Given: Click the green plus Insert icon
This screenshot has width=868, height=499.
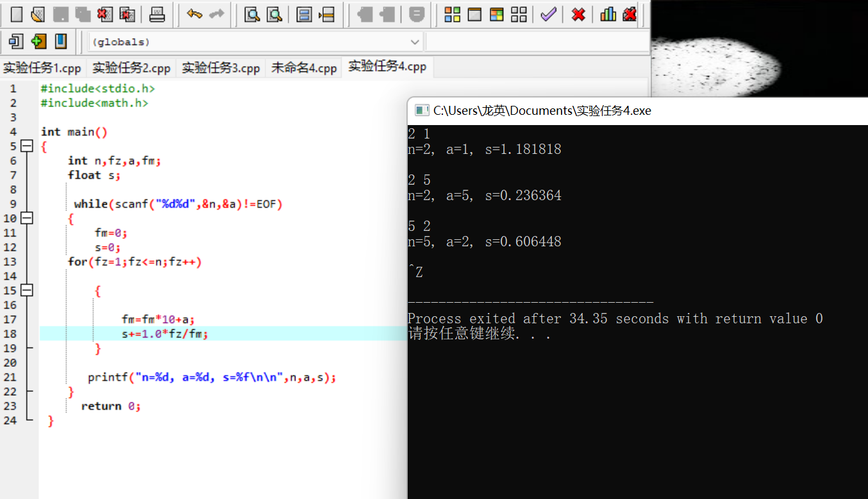Looking at the screenshot, I should [38, 42].
